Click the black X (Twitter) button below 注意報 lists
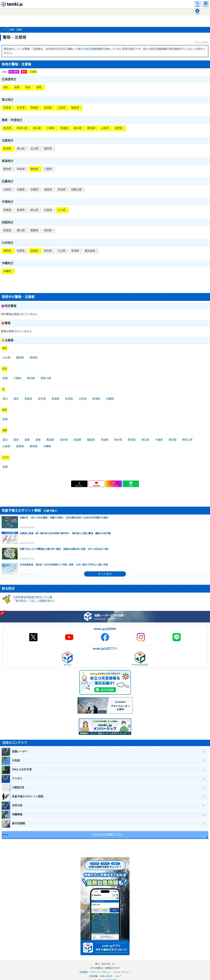 tap(79, 483)
